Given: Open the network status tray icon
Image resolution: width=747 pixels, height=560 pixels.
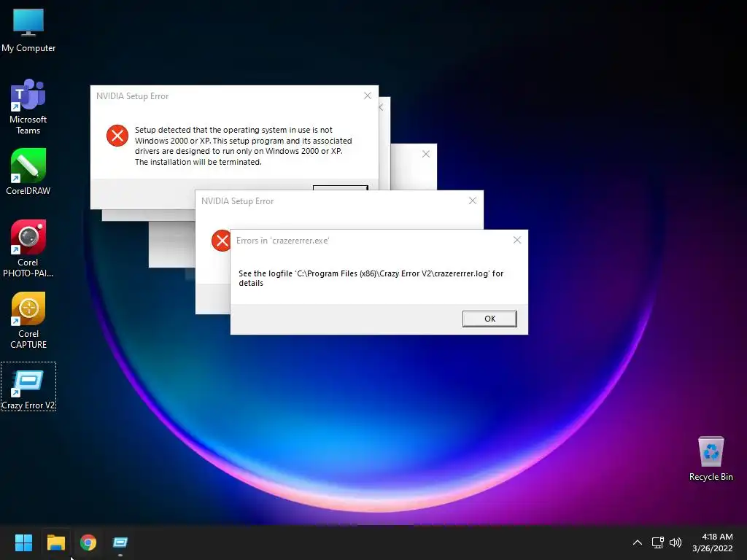Looking at the screenshot, I should (x=657, y=542).
